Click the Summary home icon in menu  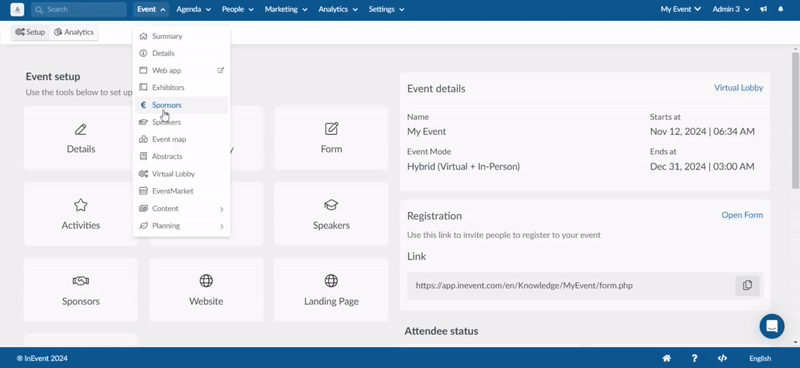[x=143, y=36]
